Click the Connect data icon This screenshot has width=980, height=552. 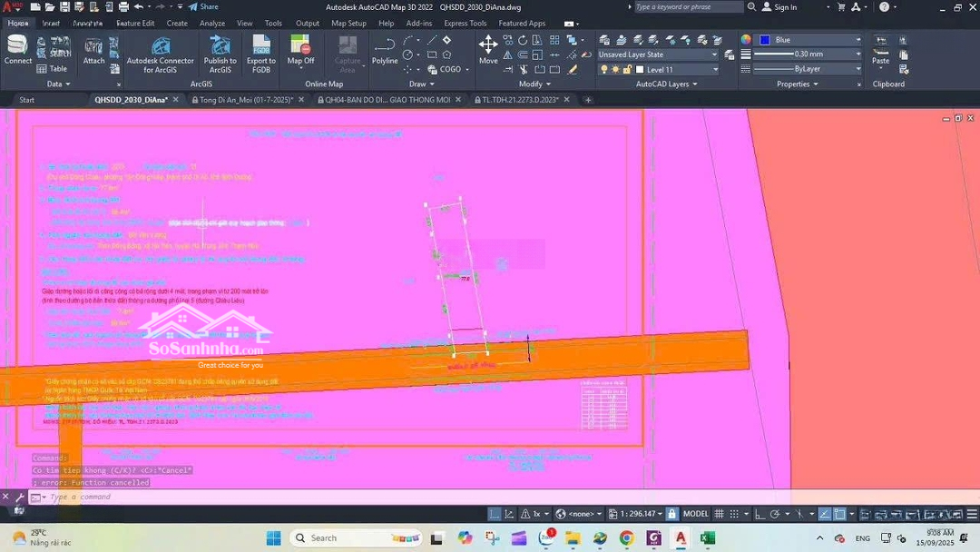point(17,49)
